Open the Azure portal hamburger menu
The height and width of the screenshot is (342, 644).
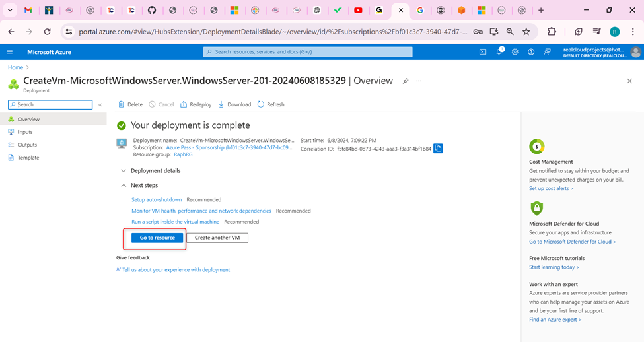coord(9,52)
